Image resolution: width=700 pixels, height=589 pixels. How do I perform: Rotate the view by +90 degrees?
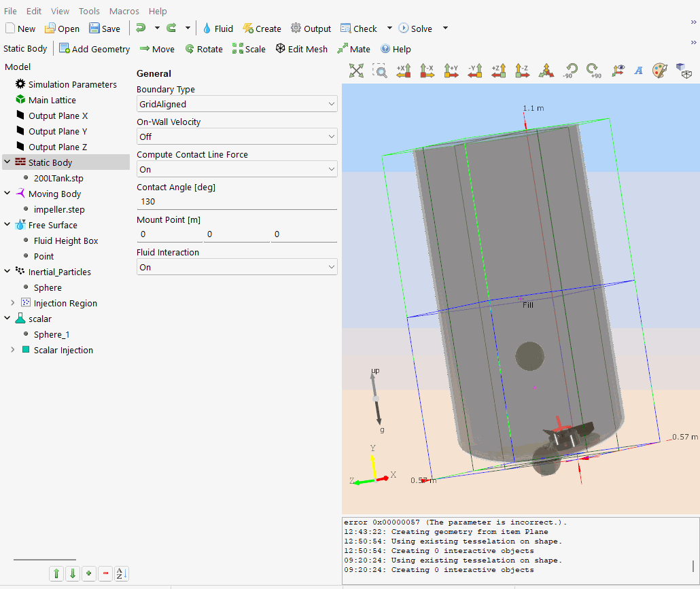point(594,71)
